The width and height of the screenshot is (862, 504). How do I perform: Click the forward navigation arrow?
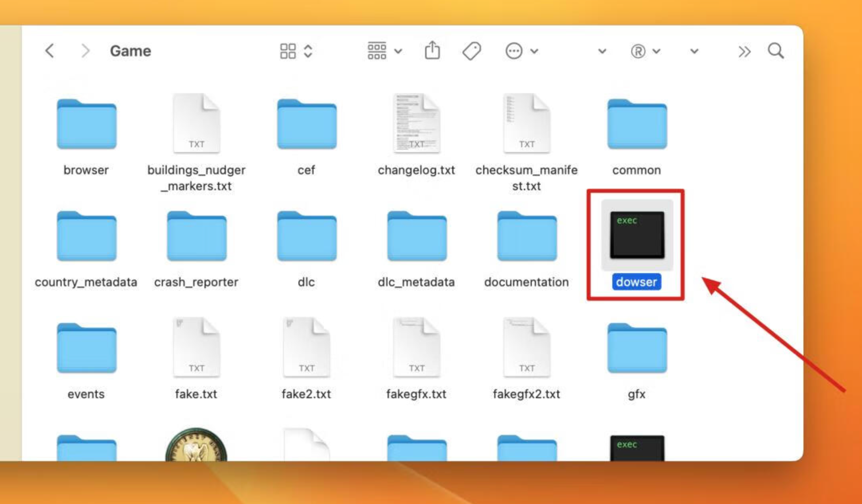(x=85, y=51)
